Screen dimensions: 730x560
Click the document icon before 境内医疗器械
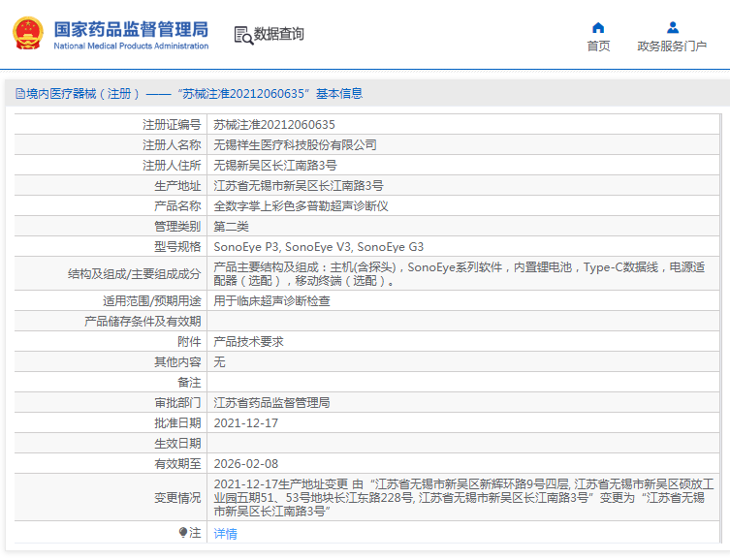tap(20, 94)
